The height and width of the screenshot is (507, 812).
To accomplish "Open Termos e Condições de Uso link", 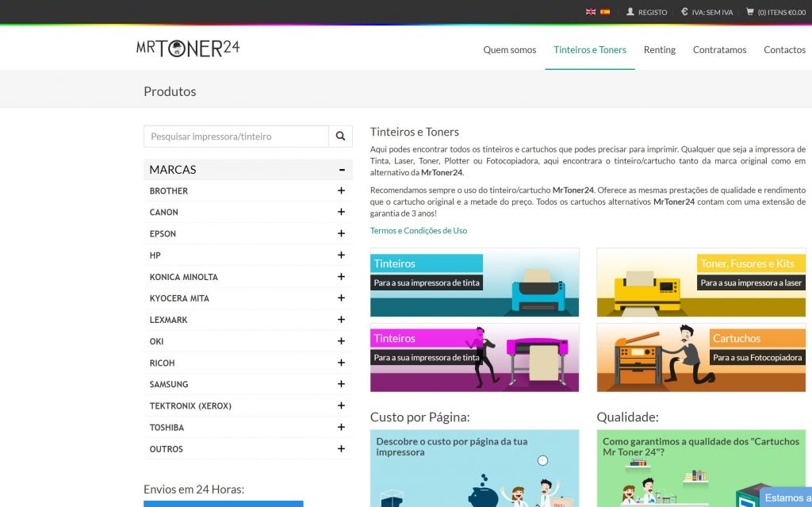I will (419, 231).
